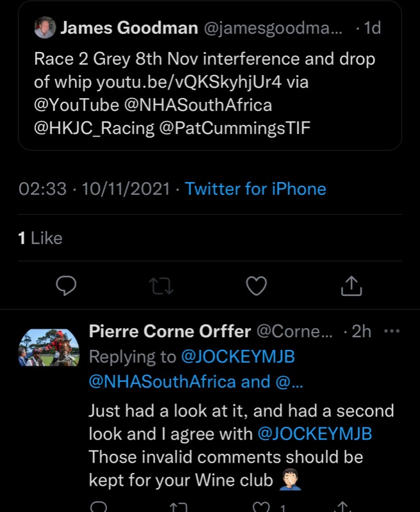Open @NHASouthAfrica in the Replying to line
The height and width of the screenshot is (512, 420).
162,381
